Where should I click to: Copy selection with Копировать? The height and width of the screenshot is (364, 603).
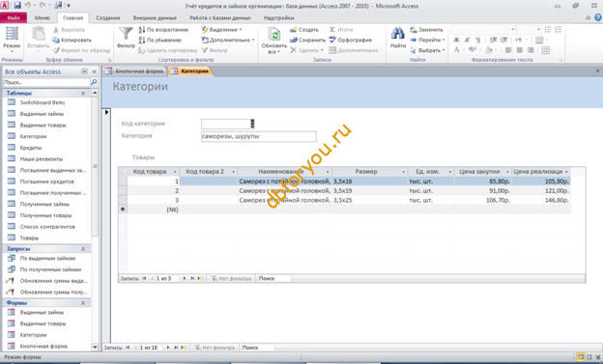[x=72, y=40]
